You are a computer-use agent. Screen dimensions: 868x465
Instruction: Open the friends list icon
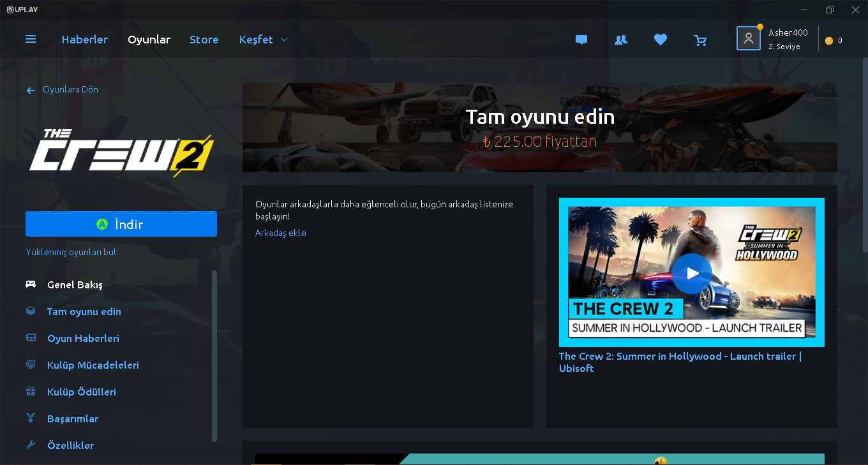coord(621,40)
